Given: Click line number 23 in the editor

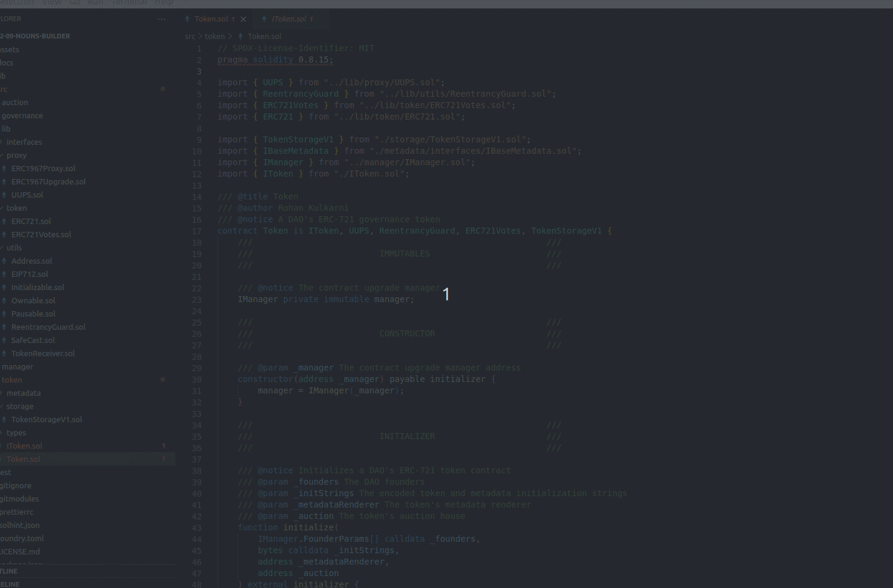Looking at the screenshot, I should point(197,299).
